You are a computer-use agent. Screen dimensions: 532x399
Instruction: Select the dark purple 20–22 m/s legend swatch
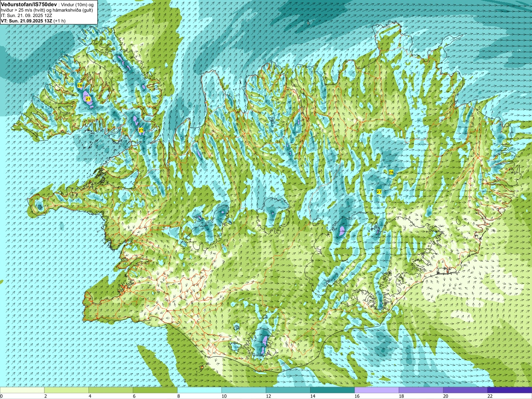click(465, 390)
